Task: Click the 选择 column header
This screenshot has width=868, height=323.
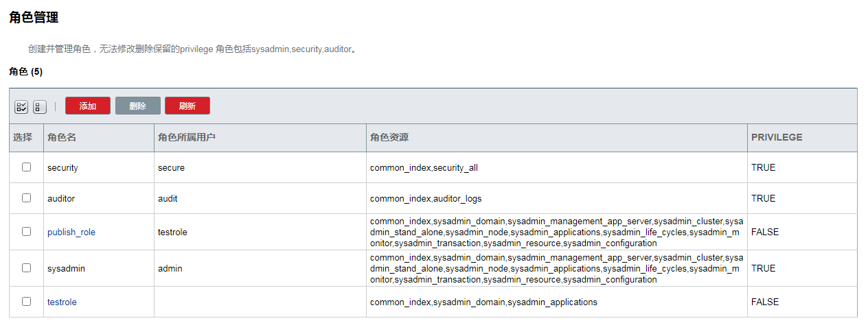Action: point(23,138)
